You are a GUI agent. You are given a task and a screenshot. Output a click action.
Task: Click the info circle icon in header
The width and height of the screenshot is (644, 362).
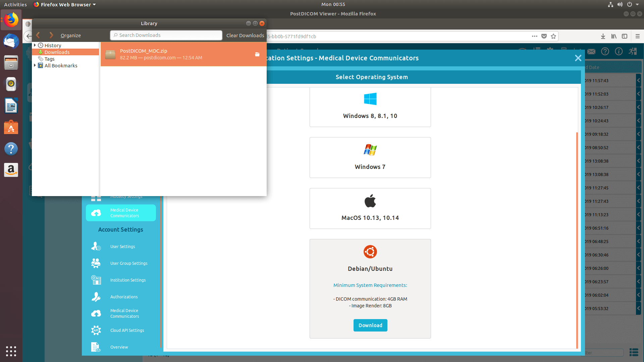pyautogui.click(x=619, y=51)
